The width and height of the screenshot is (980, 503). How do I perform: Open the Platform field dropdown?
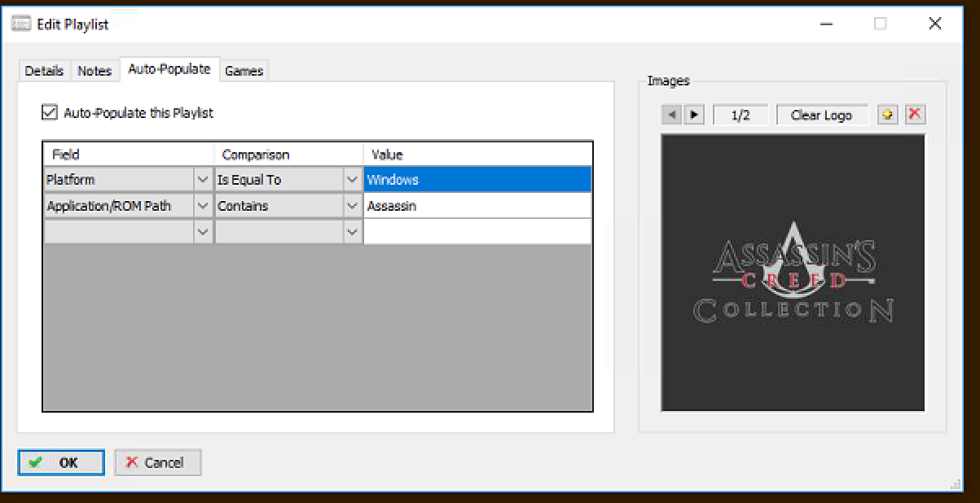point(203,180)
